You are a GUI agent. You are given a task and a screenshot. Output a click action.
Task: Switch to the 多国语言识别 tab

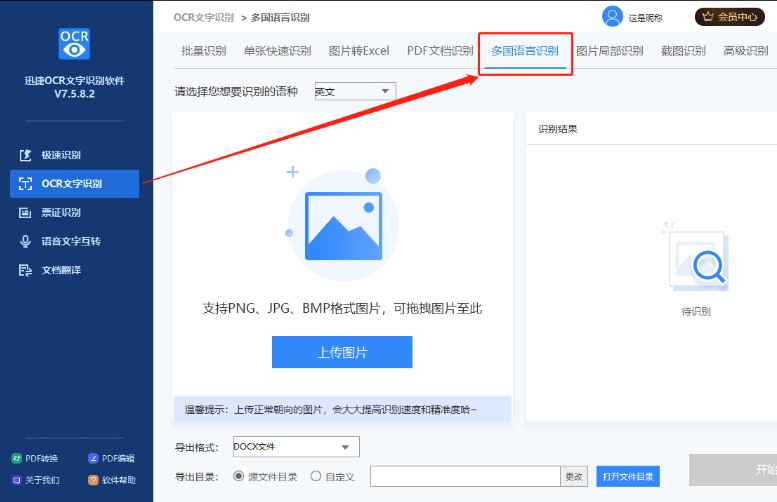[525, 51]
